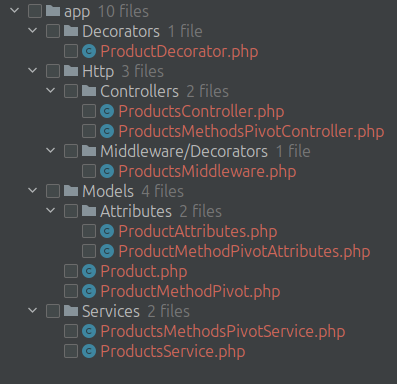Image resolution: width=397 pixels, height=384 pixels.
Task: Tick the checkbox for ProductsController.php
Action: tap(89, 111)
